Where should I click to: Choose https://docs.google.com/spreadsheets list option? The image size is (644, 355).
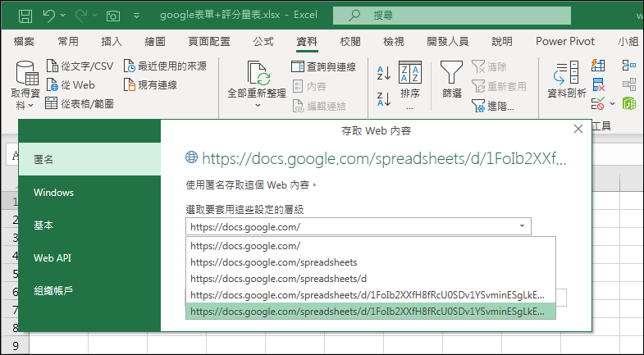coord(371,262)
